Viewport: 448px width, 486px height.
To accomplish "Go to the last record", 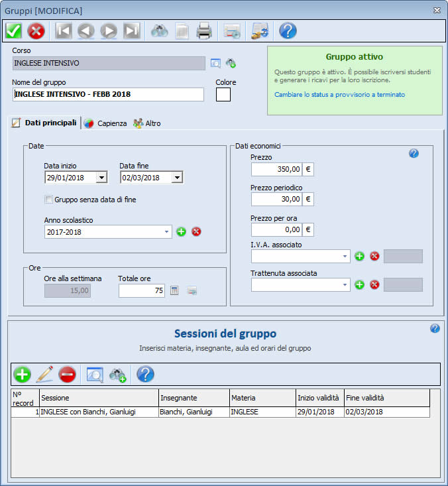I will click(131, 30).
